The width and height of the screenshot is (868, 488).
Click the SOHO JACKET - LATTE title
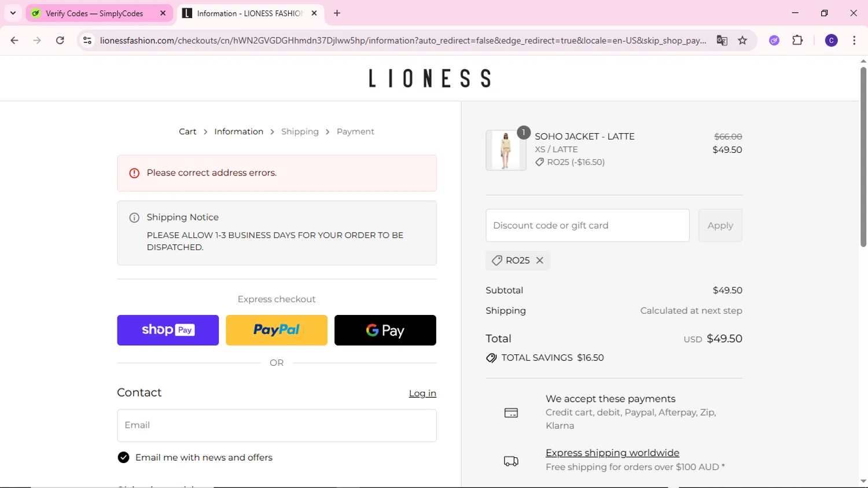tap(584, 137)
